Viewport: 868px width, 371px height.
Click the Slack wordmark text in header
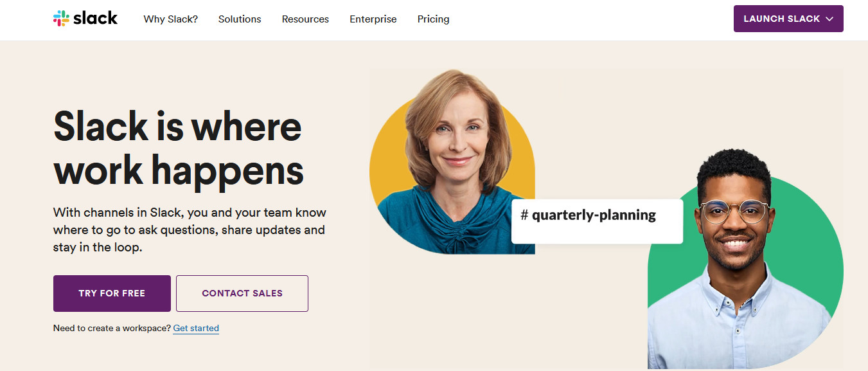click(95, 19)
